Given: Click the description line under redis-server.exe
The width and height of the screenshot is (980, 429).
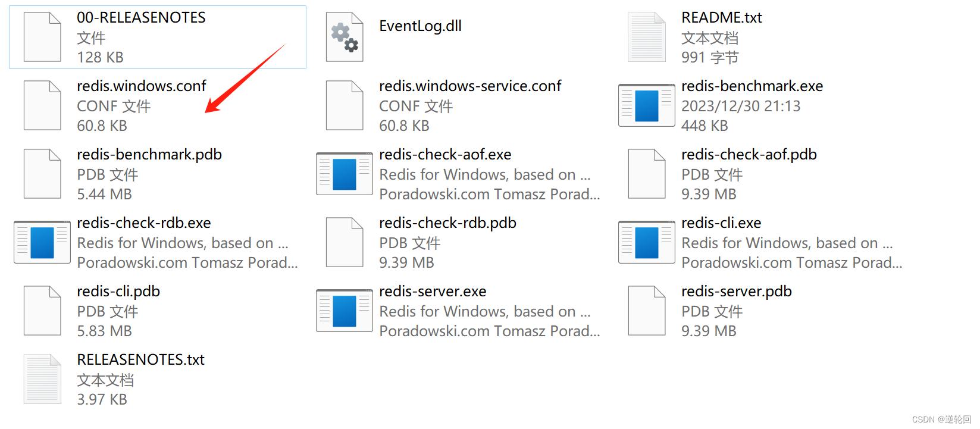Looking at the screenshot, I should pyautogui.click(x=485, y=312).
